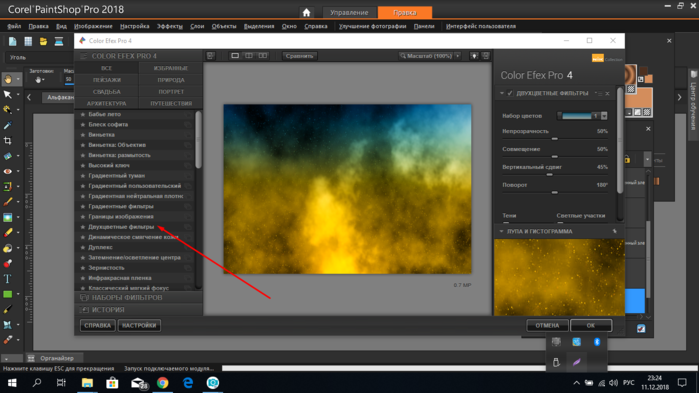Viewport: 699px width, 393px height.
Task: Select the Портрет filter category
Action: [x=171, y=91]
